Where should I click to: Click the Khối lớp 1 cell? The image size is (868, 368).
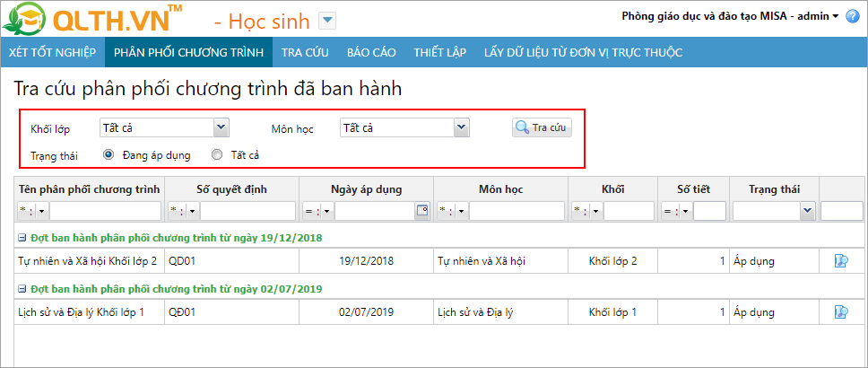click(x=612, y=312)
